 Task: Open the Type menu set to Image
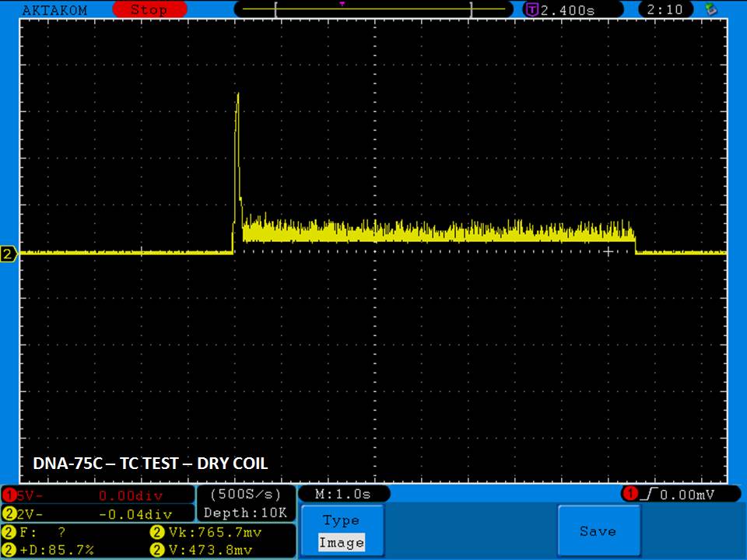pyautogui.click(x=342, y=531)
